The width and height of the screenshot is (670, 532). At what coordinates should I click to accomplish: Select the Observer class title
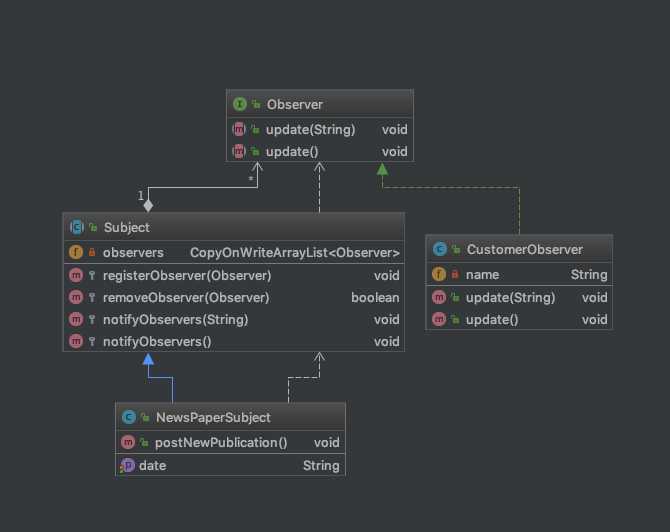[294, 104]
